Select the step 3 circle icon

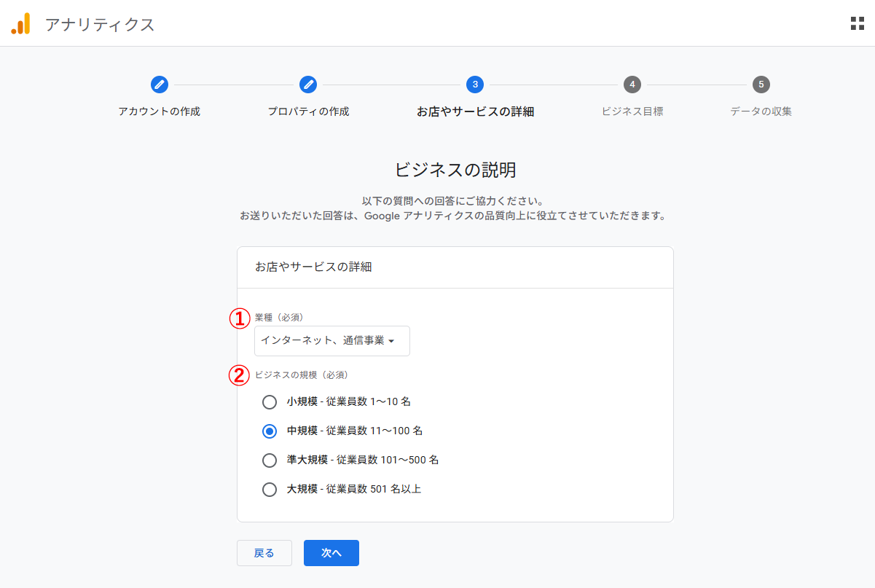coord(476,85)
